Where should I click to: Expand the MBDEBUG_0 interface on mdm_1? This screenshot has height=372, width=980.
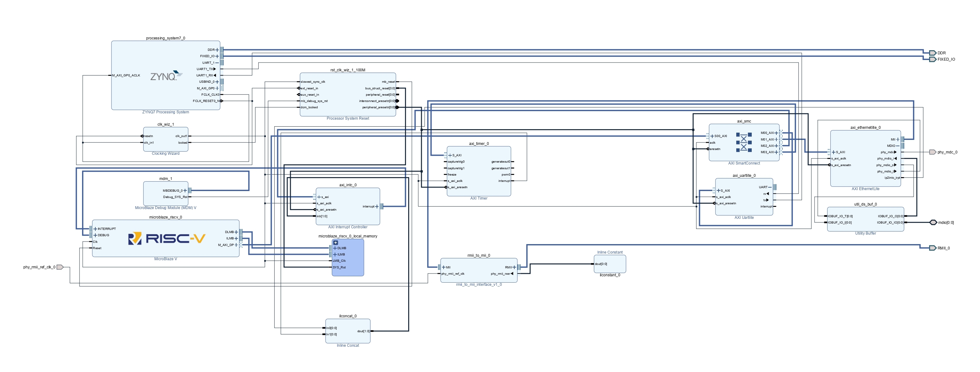[x=185, y=190]
